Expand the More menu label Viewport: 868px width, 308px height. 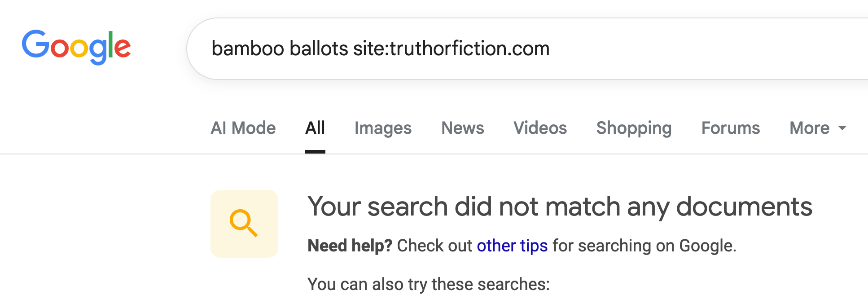coord(809,128)
